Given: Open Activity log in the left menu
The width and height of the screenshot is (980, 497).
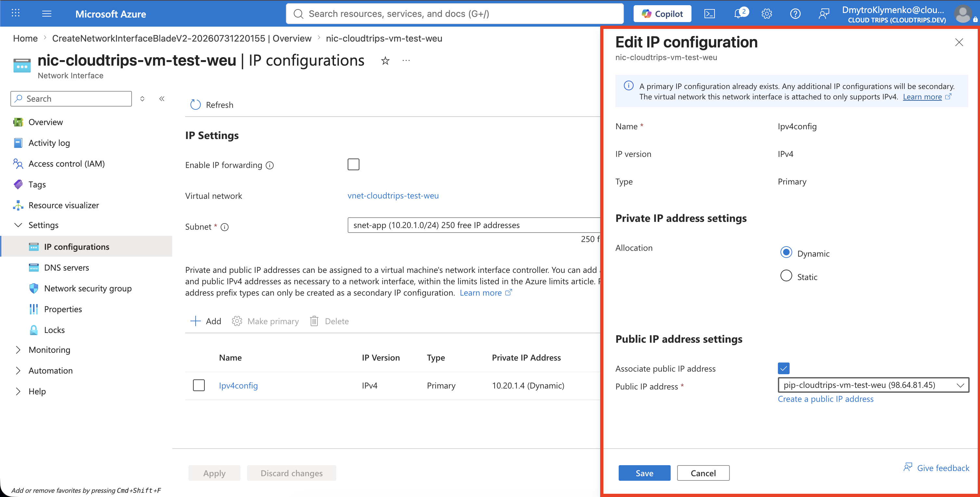Looking at the screenshot, I should (49, 143).
